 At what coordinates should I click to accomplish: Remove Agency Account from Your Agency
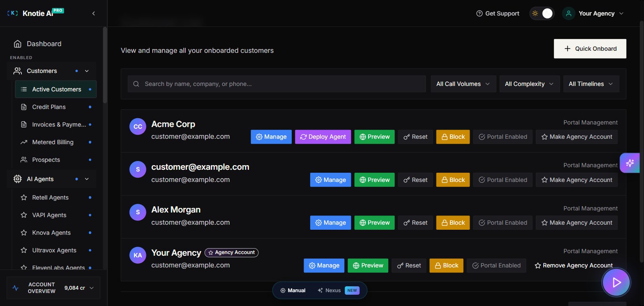574,265
